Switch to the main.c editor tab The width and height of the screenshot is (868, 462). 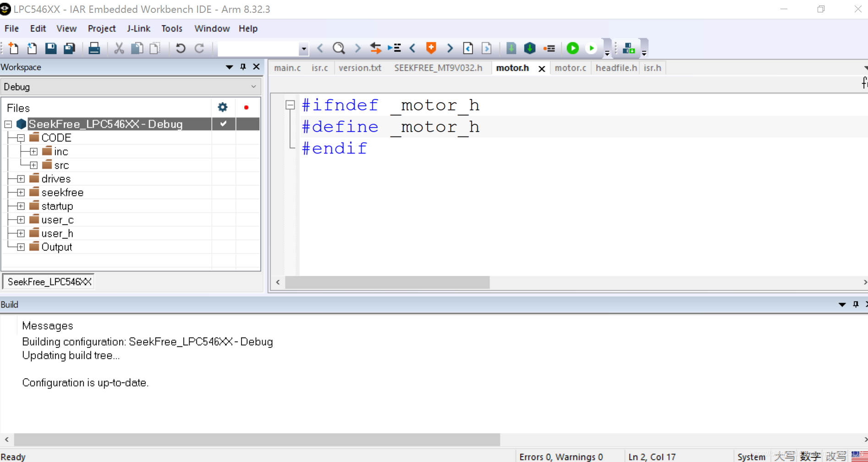click(x=287, y=68)
